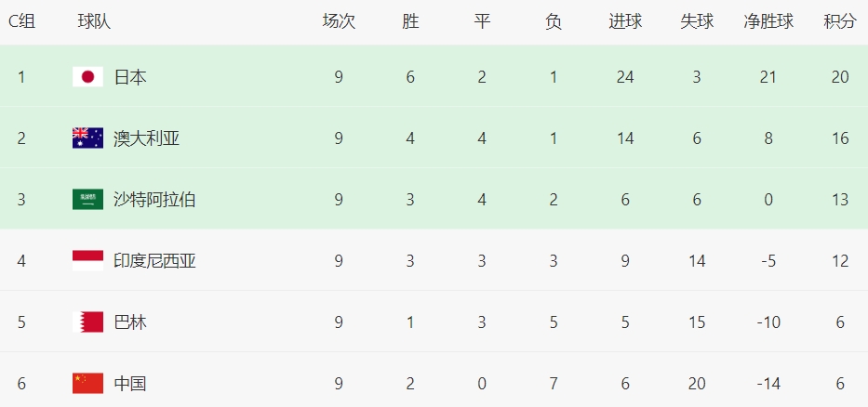Click the C组 group label
The height and width of the screenshot is (407, 868).
pos(21,21)
